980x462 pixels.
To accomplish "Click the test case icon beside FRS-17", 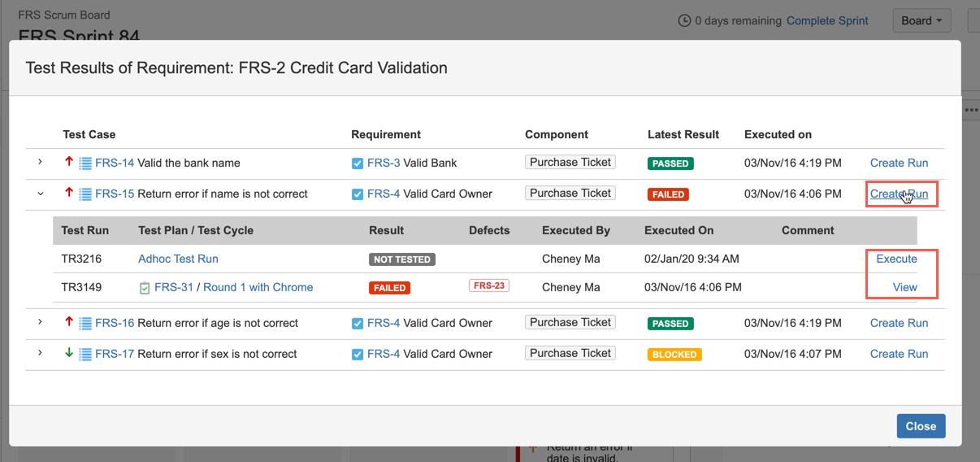I will [85, 355].
